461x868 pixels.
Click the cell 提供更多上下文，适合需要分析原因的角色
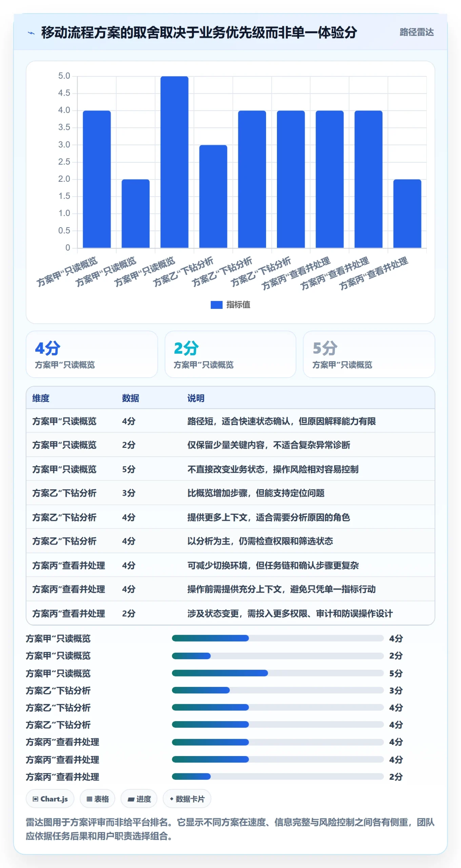point(268,517)
